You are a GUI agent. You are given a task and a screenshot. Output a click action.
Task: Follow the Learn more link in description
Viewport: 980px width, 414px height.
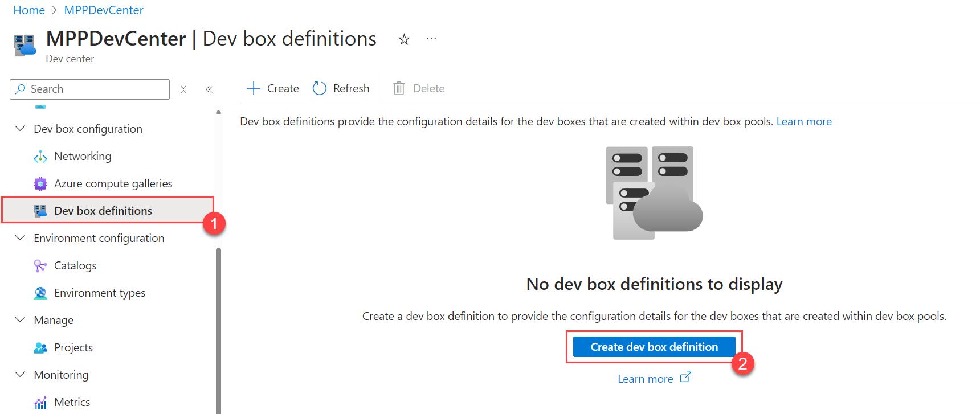tap(804, 121)
